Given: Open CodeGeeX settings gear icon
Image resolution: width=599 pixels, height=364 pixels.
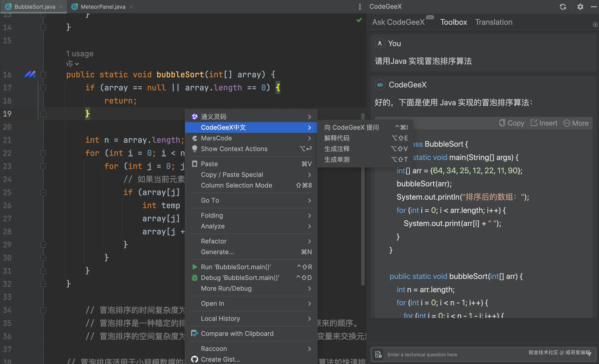Looking at the screenshot, I should pos(580,7).
